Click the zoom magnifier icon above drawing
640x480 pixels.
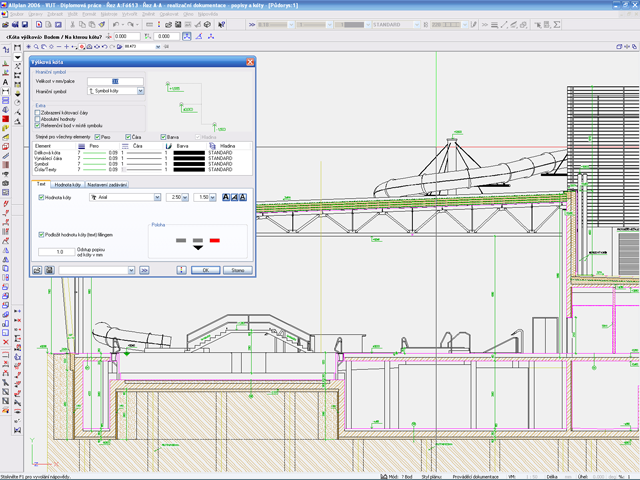pos(36,47)
